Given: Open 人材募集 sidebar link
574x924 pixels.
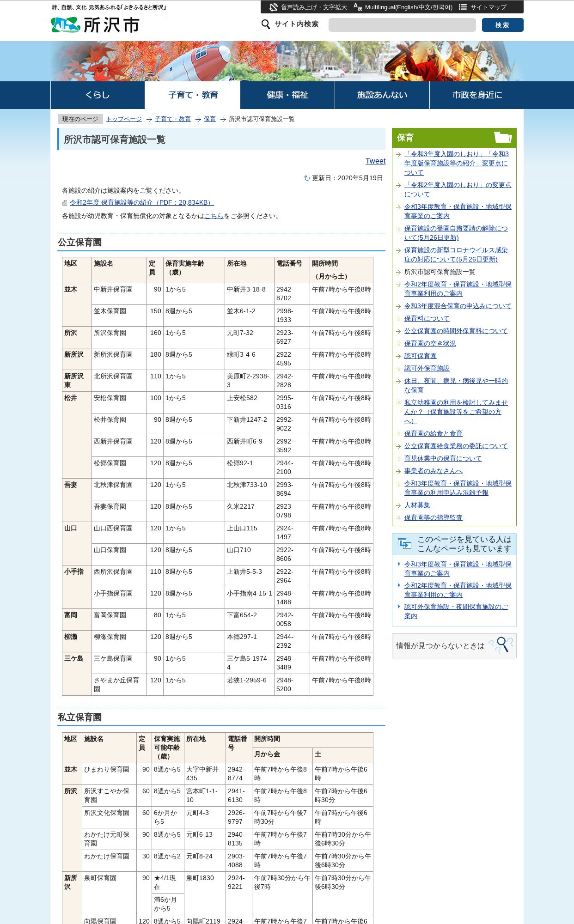Looking at the screenshot, I should (417, 505).
